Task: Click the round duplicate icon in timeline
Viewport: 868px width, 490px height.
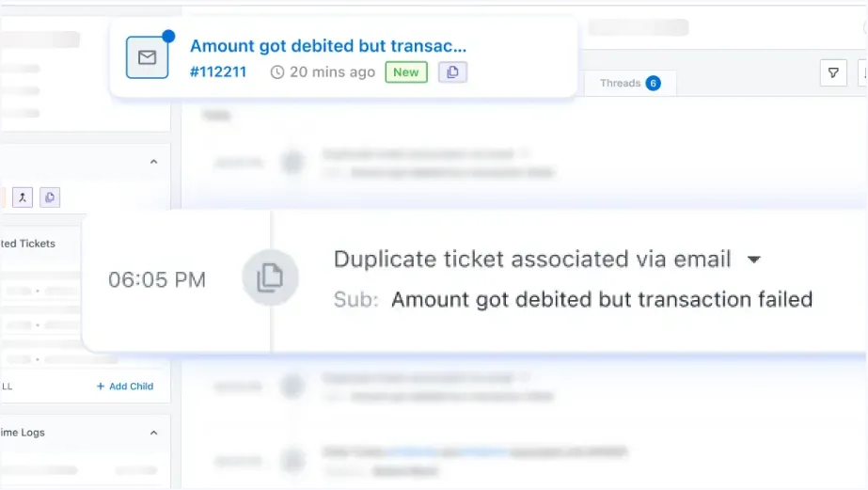Action: coord(270,277)
